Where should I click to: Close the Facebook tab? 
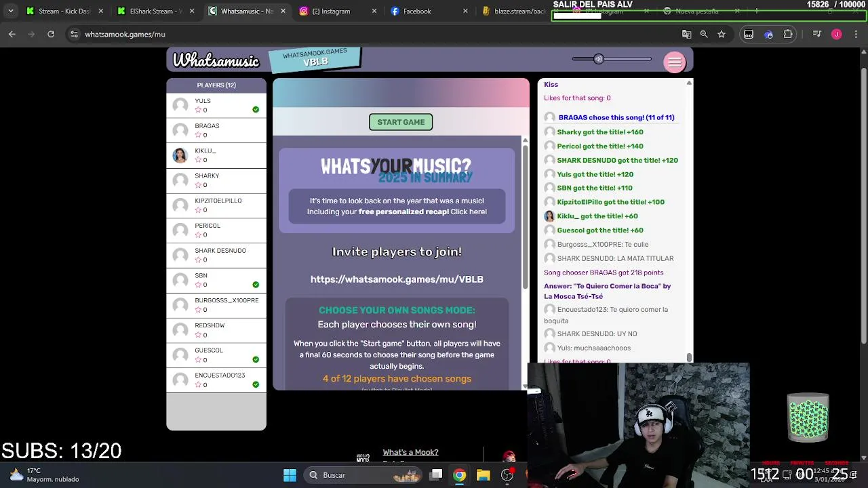click(x=465, y=11)
